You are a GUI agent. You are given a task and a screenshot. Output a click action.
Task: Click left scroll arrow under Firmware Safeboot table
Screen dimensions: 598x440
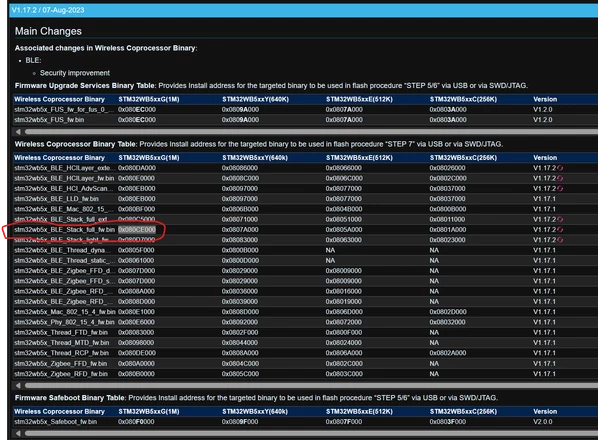(x=18, y=434)
